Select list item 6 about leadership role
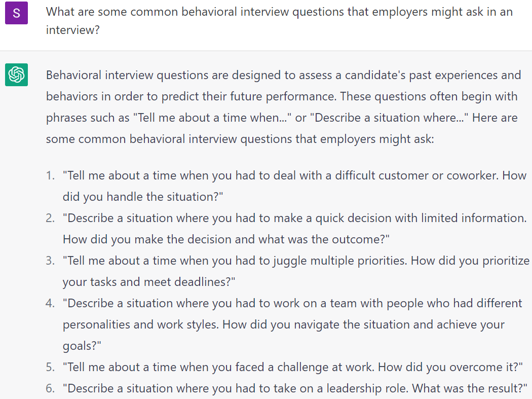This screenshot has width=532, height=399. [x=295, y=388]
